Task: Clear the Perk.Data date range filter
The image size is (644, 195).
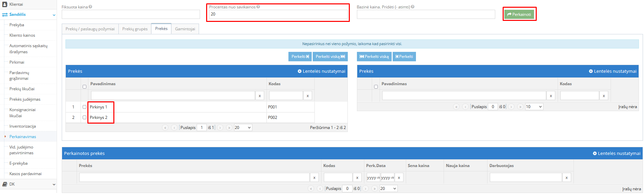Action: click(x=399, y=178)
